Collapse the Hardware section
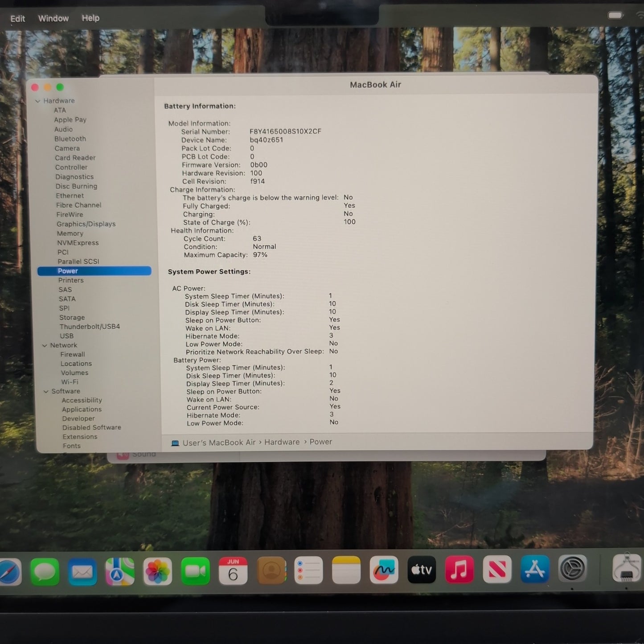Screen dimensions: 644x644 click(x=38, y=101)
